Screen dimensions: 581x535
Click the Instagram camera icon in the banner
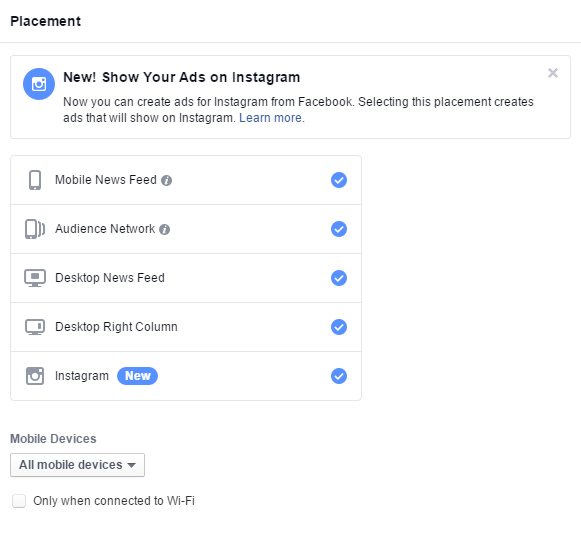click(39, 84)
